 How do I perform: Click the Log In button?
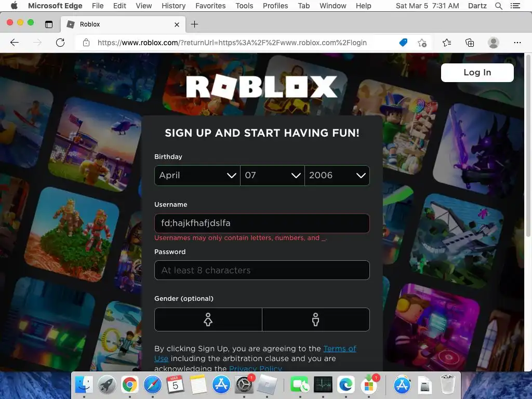pos(477,72)
